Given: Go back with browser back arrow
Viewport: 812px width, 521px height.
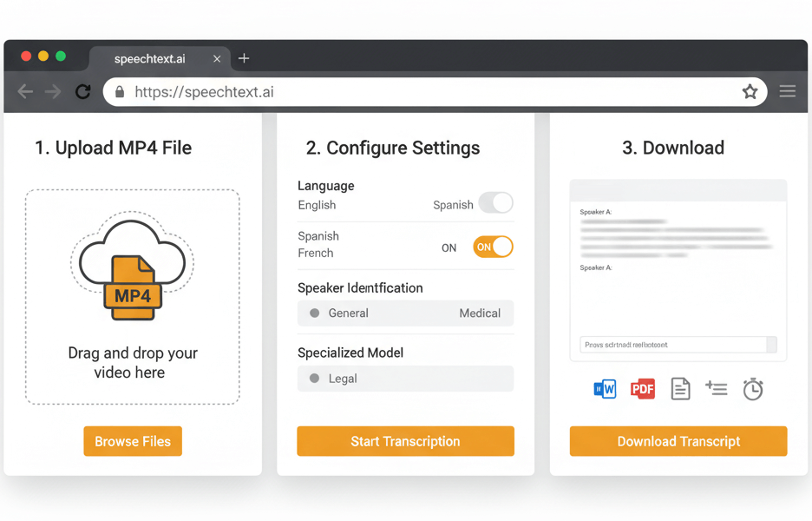Looking at the screenshot, I should point(25,92).
